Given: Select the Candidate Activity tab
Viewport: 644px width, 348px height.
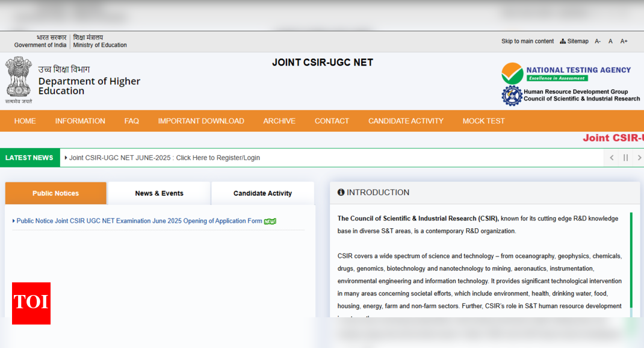Looking at the screenshot, I should point(262,193).
